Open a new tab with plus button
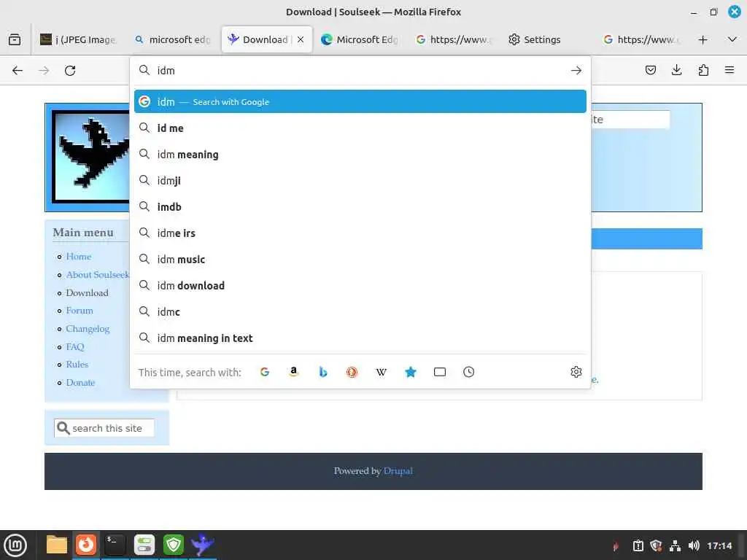 coord(703,39)
